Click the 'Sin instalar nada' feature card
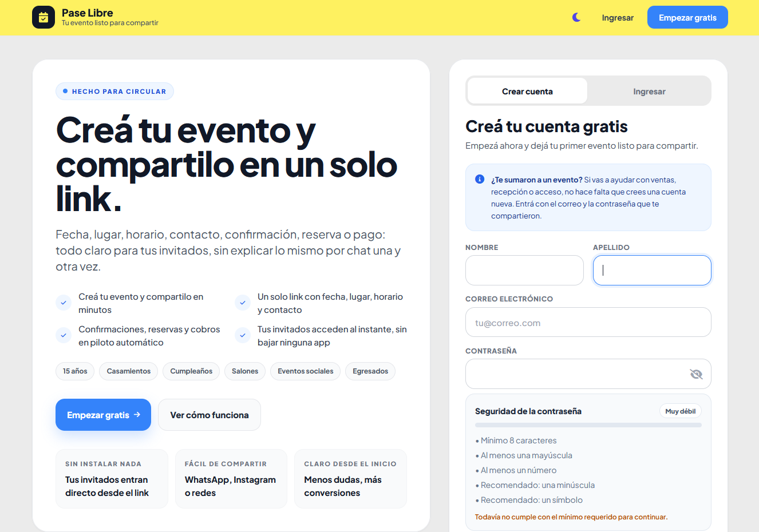This screenshot has width=759, height=532. 112,479
